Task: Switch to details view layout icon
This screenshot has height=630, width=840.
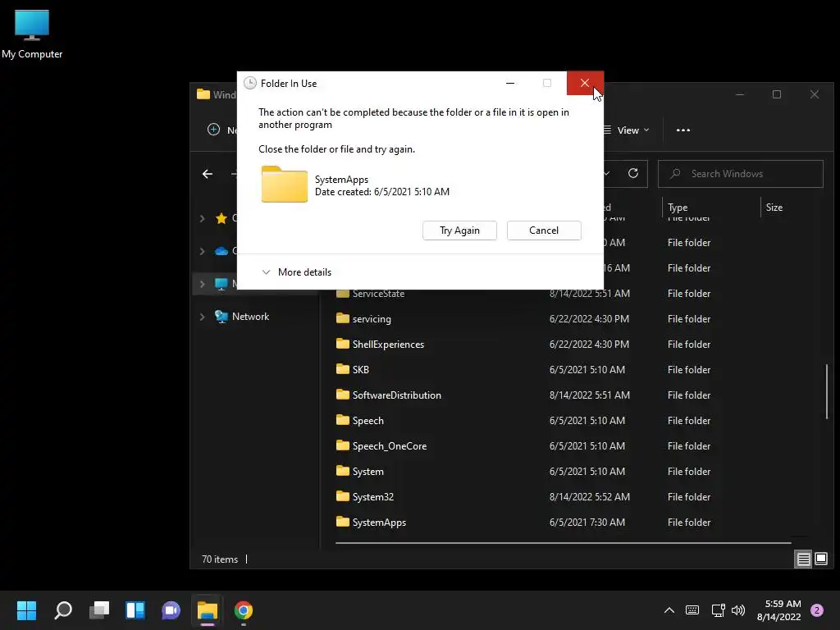Action: pos(803,559)
